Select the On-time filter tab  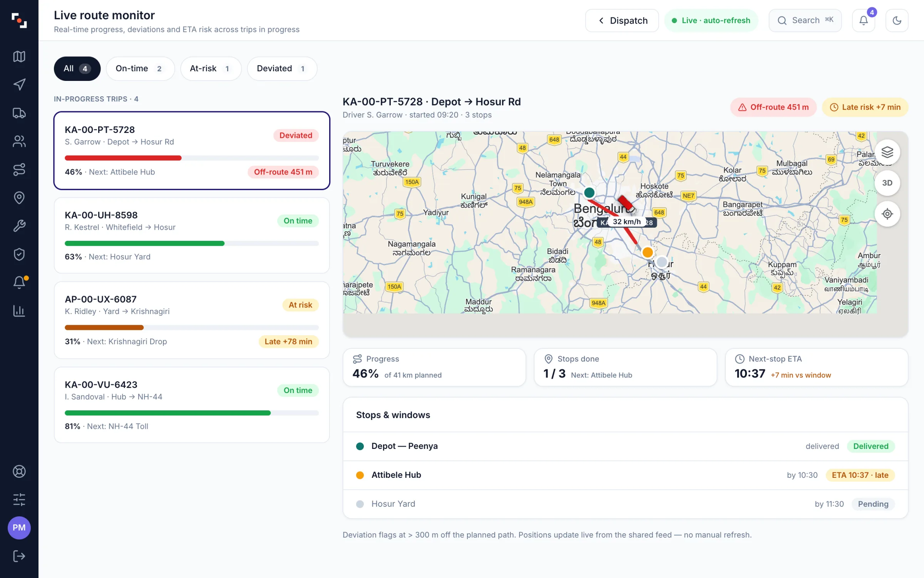(x=140, y=69)
